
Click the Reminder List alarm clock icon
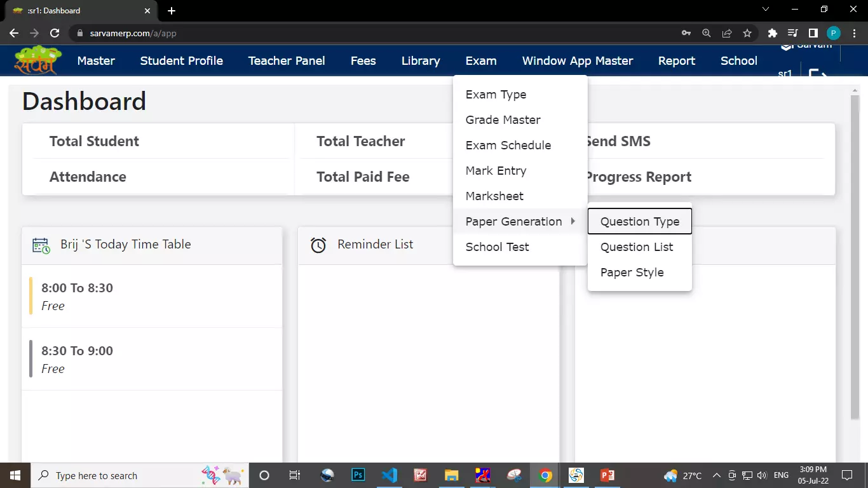(x=318, y=245)
